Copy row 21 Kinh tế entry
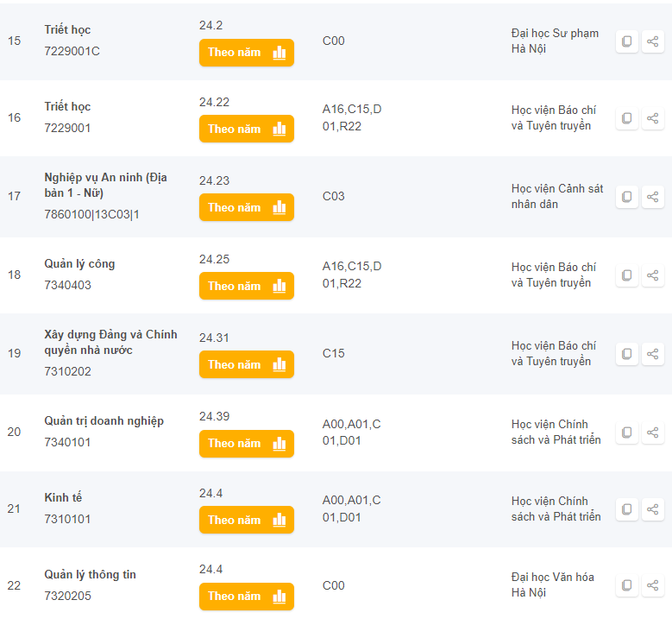Image resolution: width=672 pixels, height=619 pixels. tap(627, 509)
